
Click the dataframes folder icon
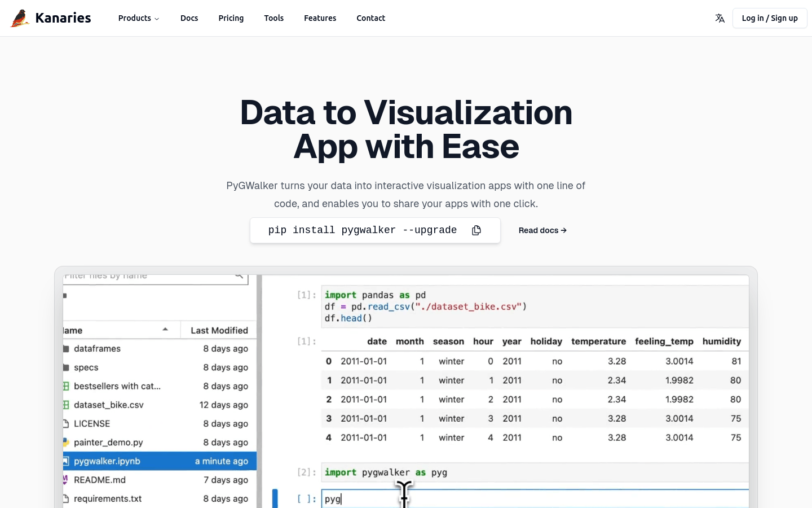(x=66, y=349)
